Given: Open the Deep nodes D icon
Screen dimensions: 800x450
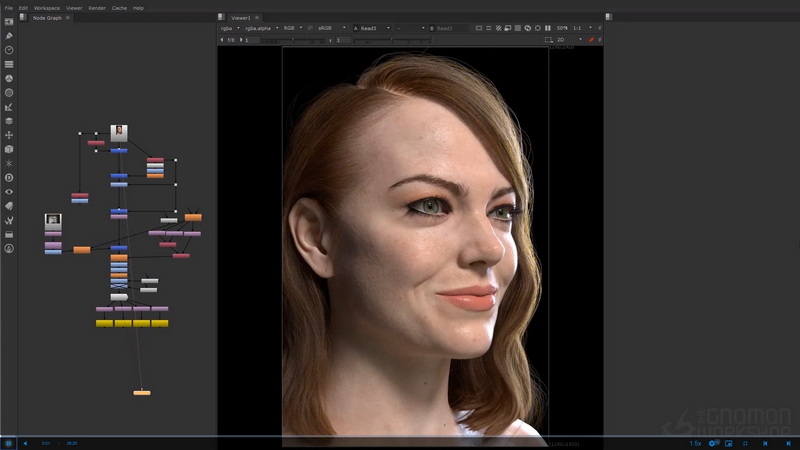Looking at the screenshot, I should pos(9,178).
